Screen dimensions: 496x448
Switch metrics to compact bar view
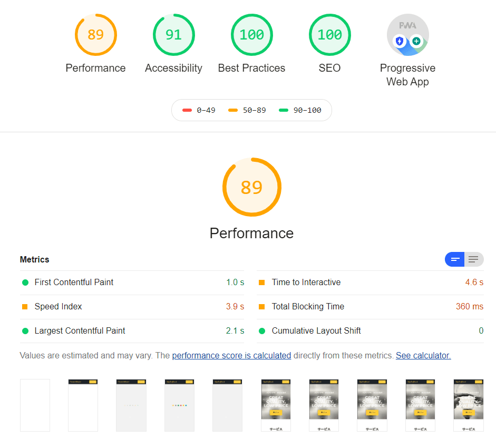pos(455,259)
